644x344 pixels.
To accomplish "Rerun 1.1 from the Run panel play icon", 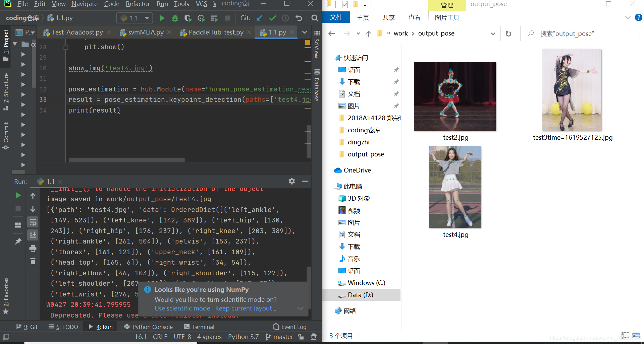I will click(18, 195).
